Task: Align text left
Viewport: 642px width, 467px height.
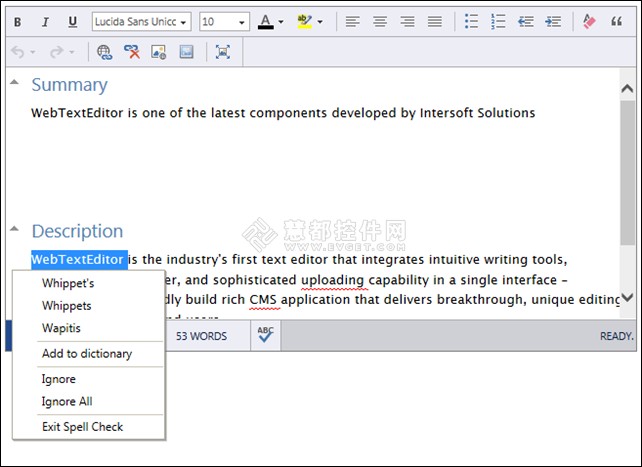Action: tap(352, 22)
